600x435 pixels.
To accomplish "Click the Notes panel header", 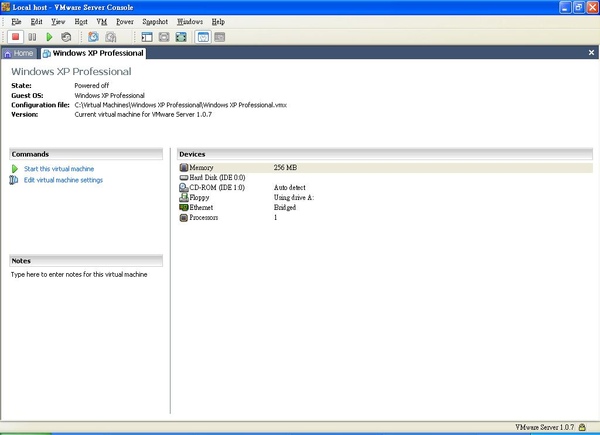I will [x=86, y=261].
